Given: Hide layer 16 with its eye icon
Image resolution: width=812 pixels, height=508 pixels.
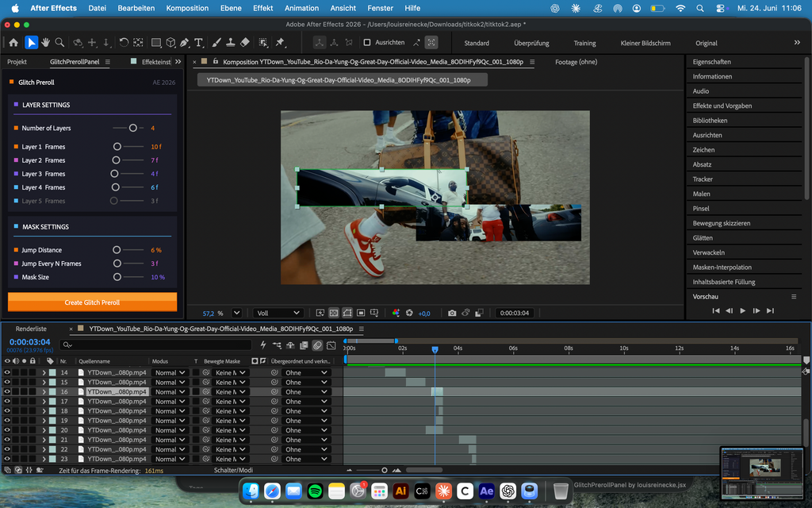Looking at the screenshot, I should tap(7, 391).
